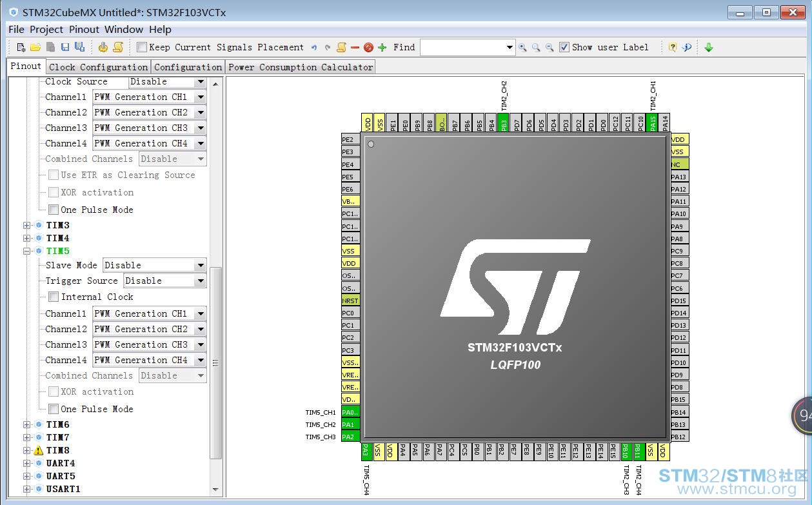This screenshot has height=505, width=812.
Task: Click the green down arrow update icon
Action: pyautogui.click(x=708, y=47)
